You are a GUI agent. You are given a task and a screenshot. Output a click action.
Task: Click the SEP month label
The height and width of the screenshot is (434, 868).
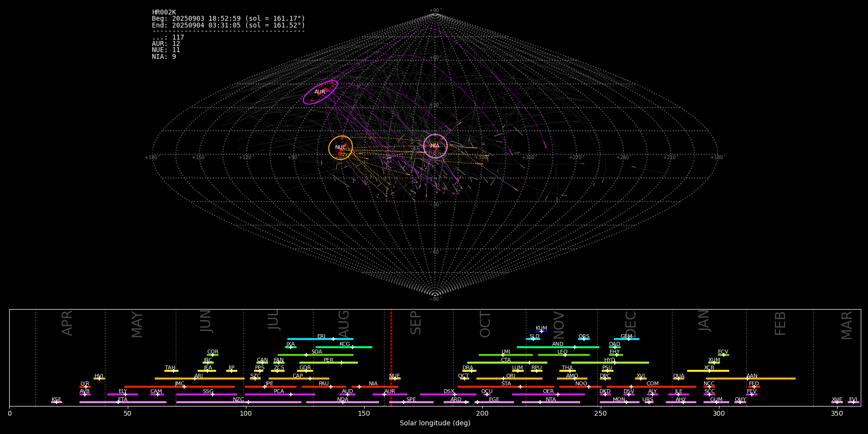416,323
